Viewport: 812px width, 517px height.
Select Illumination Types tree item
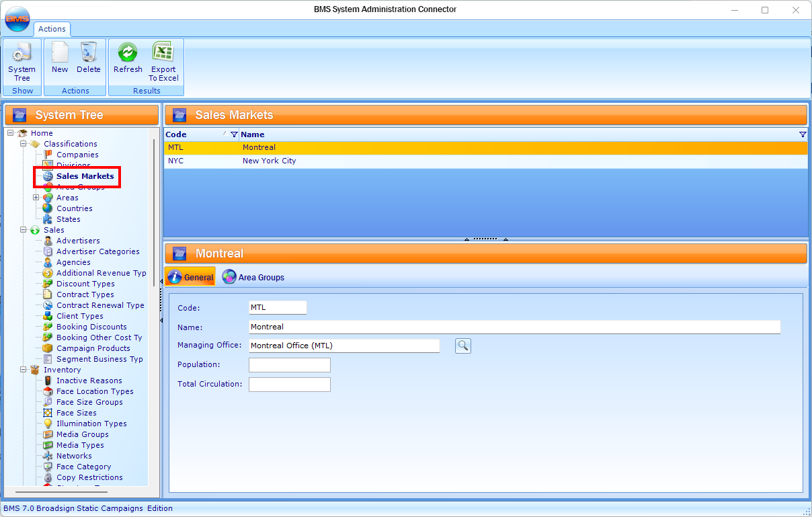tap(91, 424)
